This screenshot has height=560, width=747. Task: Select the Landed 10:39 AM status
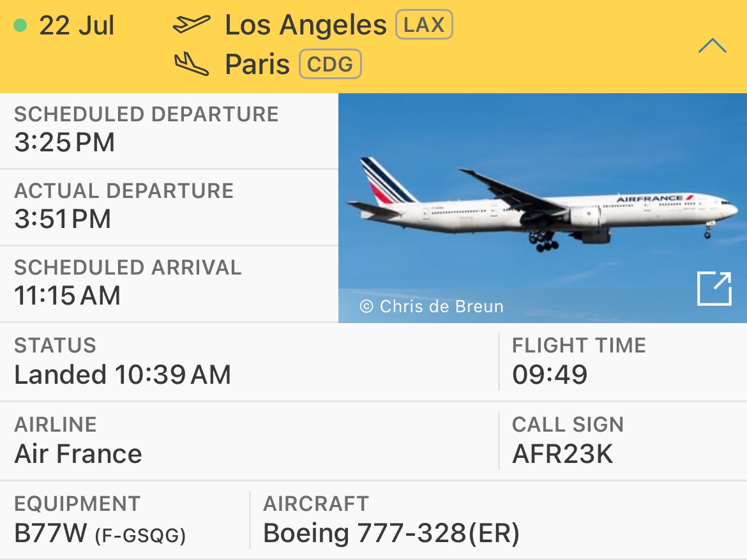coord(123,375)
